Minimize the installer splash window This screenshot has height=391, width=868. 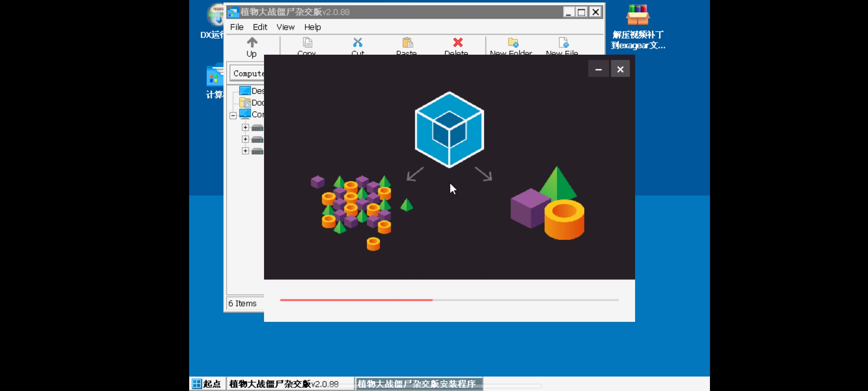[x=599, y=69]
